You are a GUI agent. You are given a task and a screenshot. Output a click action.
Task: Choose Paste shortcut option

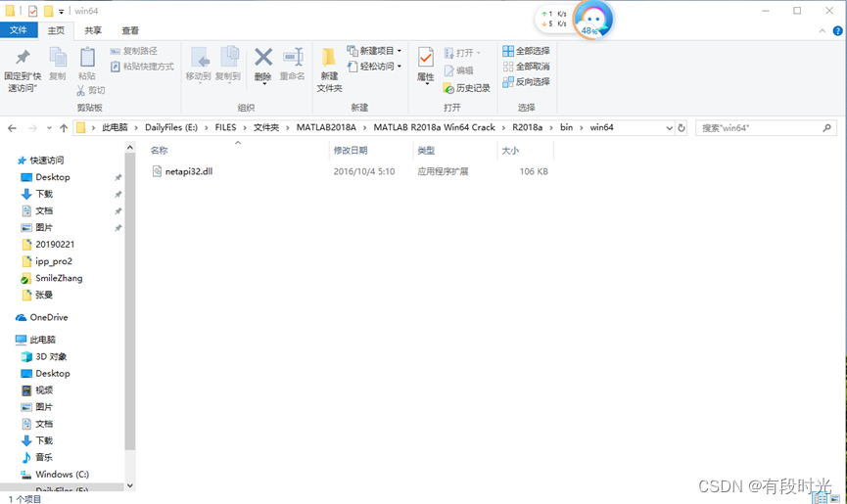pos(142,67)
